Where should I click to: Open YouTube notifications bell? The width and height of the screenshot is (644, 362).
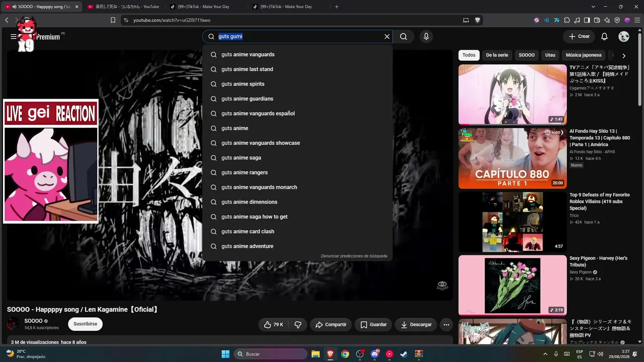pos(604,37)
